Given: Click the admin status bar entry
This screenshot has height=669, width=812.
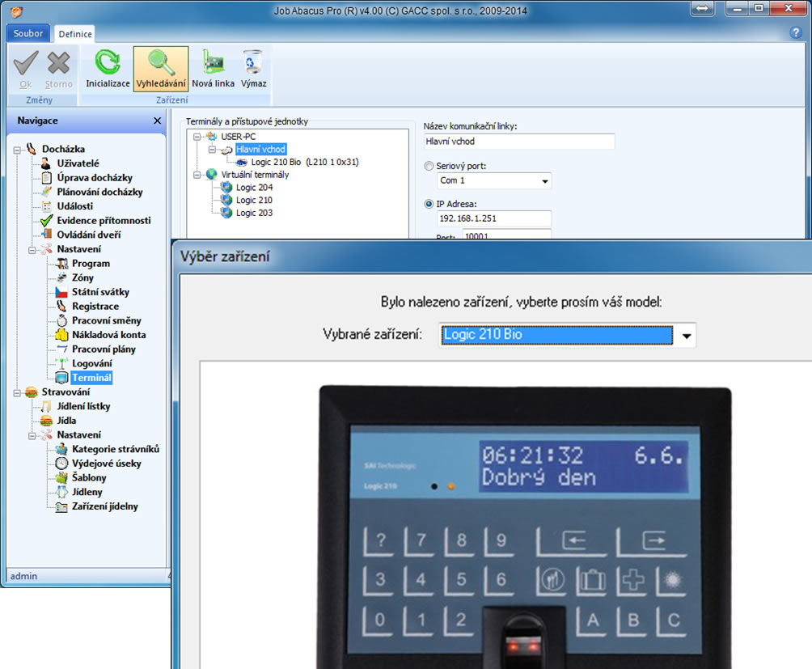Looking at the screenshot, I should pyautogui.click(x=23, y=576).
